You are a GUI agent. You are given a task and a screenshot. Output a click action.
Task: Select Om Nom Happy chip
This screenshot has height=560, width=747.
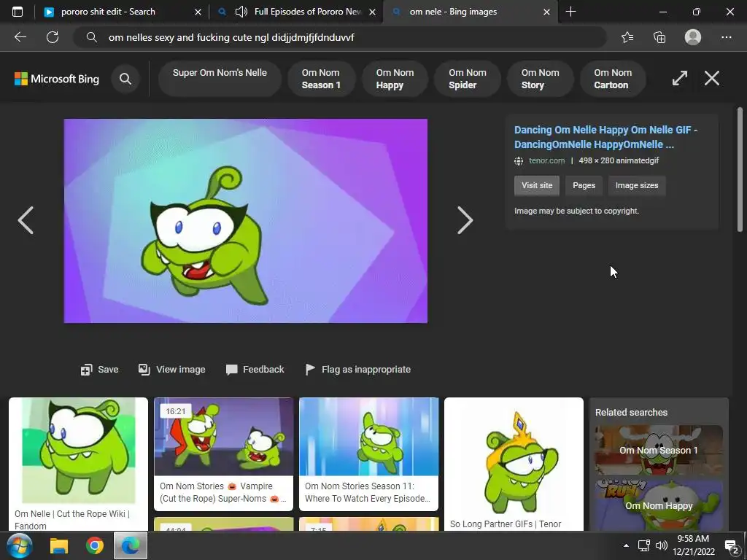(395, 79)
